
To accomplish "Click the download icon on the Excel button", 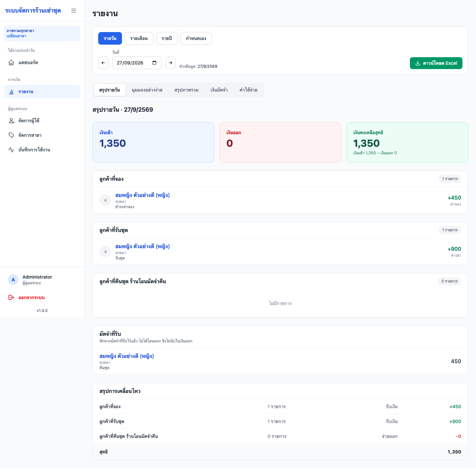I will [x=418, y=63].
